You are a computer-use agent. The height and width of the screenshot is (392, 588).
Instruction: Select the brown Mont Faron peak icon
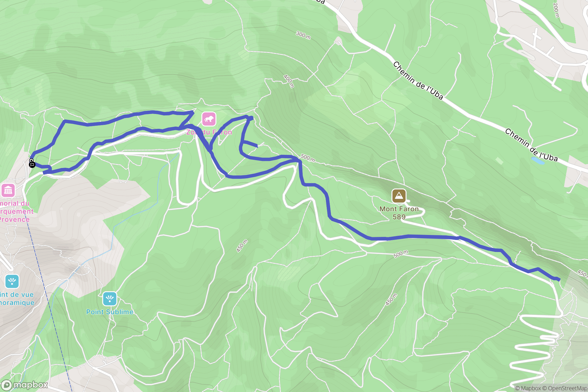(399, 196)
